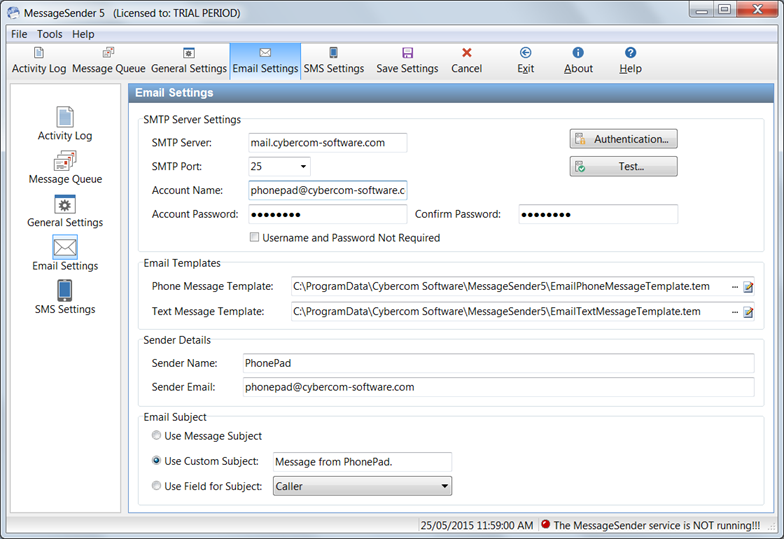Click 'The MessageSender service is NOT running!!!' text
Image resolution: width=784 pixels, height=539 pixels.
[656, 525]
